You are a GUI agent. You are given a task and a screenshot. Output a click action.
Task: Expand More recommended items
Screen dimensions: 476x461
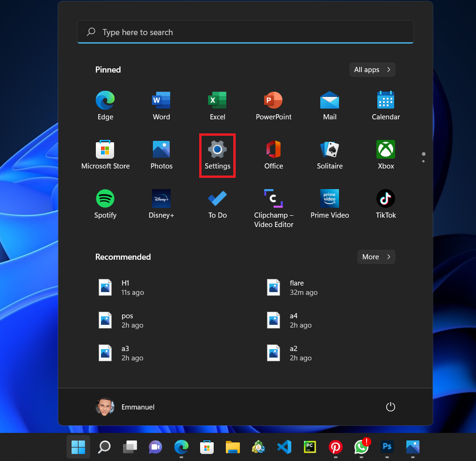coord(376,257)
